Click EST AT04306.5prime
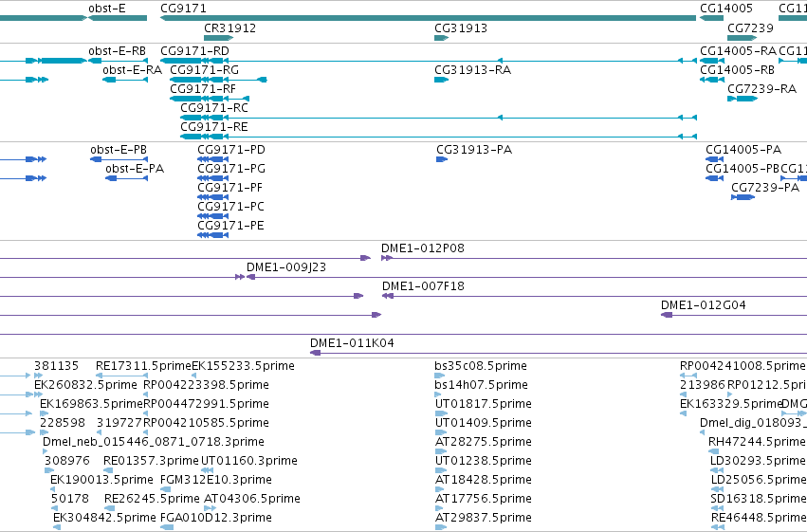This screenshot has height=532, width=807. point(210,508)
